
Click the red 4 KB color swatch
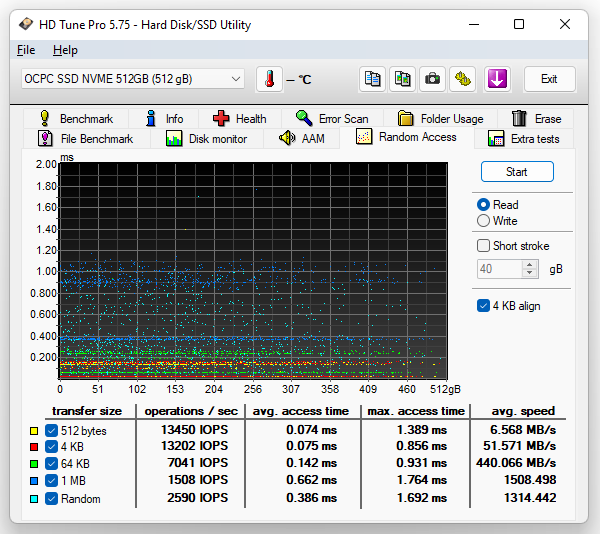point(34,447)
